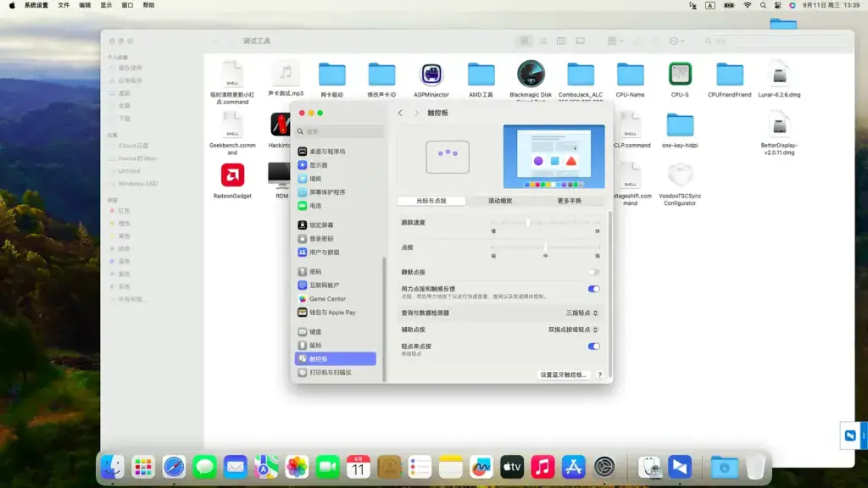
Task: Open AGPMInjector app in the Finder window
Action: point(431,75)
